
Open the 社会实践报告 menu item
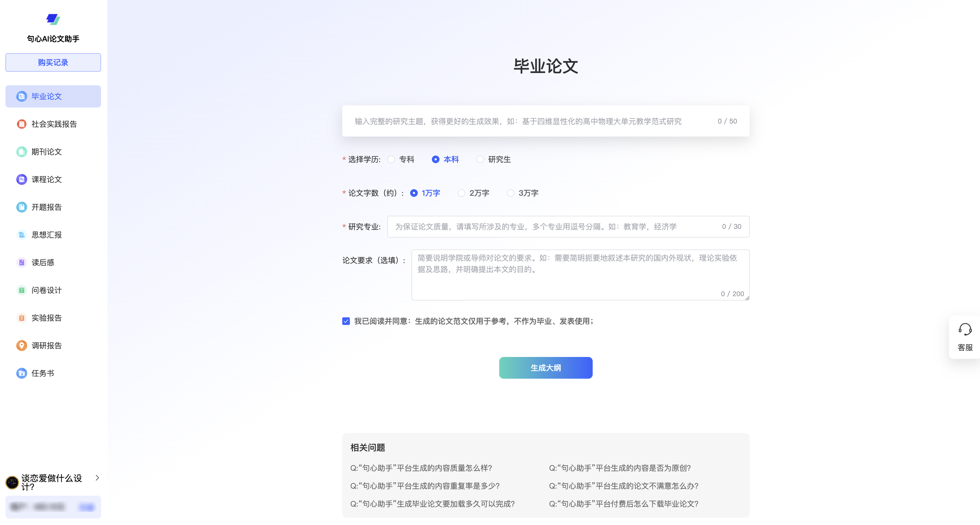click(53, 124)
